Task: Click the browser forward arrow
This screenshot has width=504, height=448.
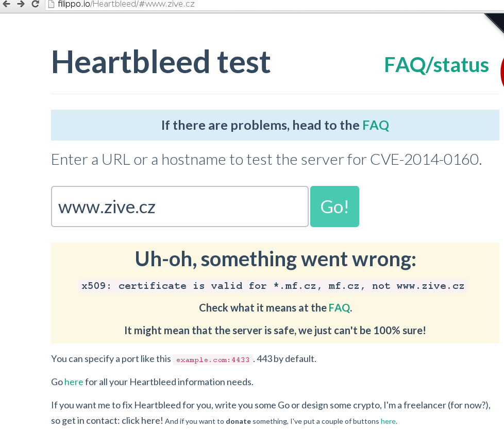Action: point(21,4)
